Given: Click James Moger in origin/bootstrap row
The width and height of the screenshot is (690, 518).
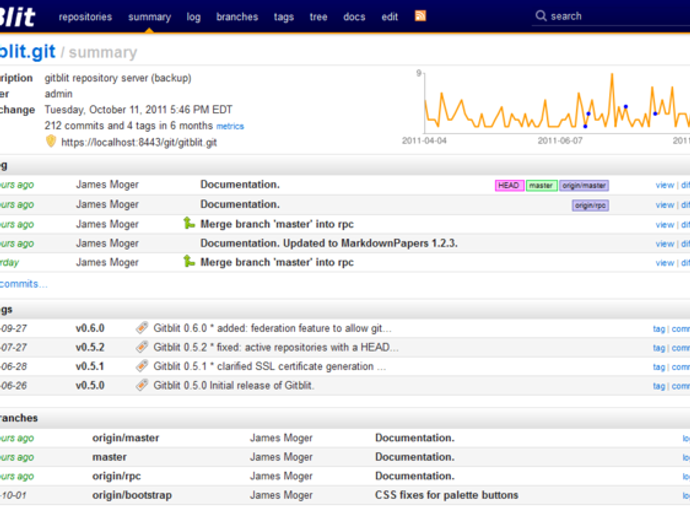Looking at the screenshot, I should pyautogui.click(x=281, y=495).
